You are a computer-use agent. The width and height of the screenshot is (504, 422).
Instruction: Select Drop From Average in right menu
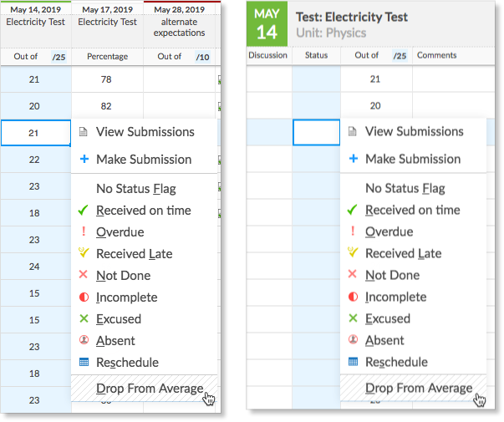(414, 388)
